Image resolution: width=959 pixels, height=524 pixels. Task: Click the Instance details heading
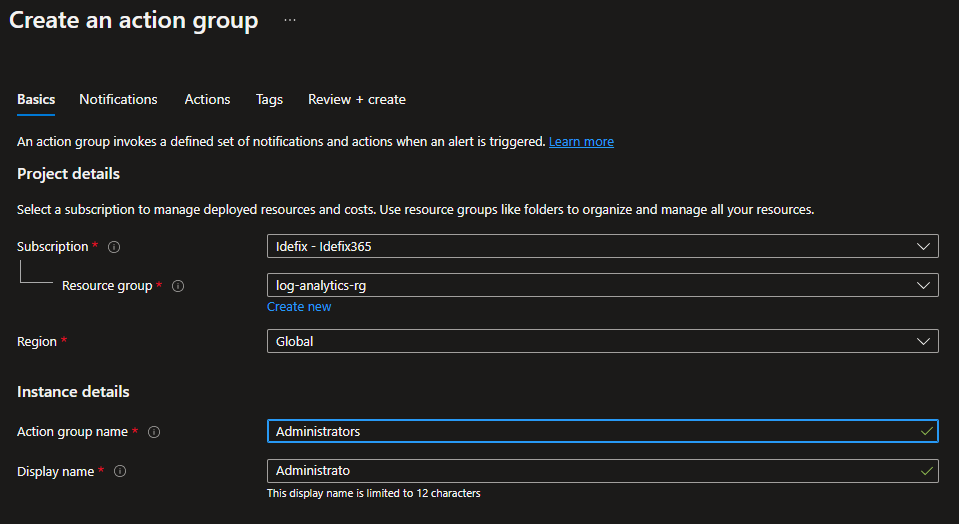tap(73, 392)
